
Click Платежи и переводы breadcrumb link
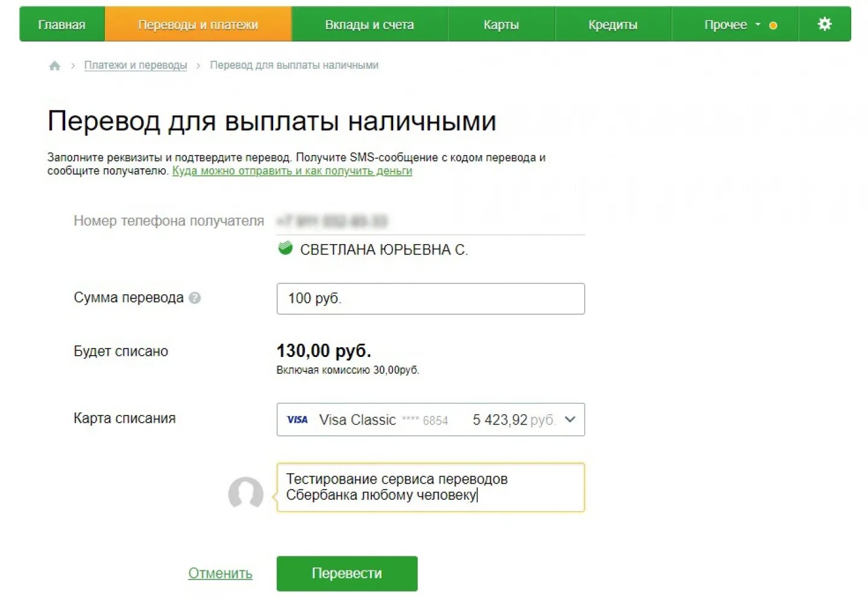click(135, 65)
